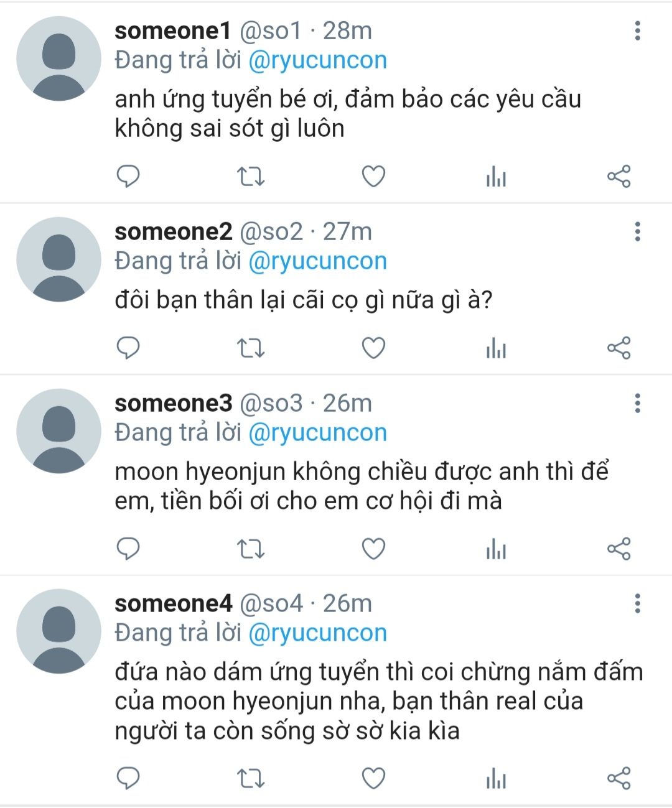
Task: Like someone2's tweet about đôi bạn thân
Action: [x=373, y=348]
